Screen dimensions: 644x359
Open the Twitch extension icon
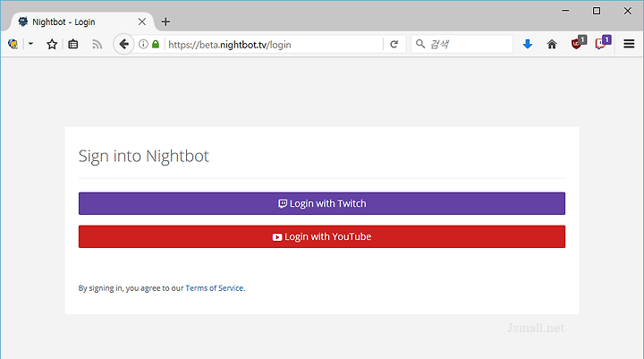pos(603,42)
